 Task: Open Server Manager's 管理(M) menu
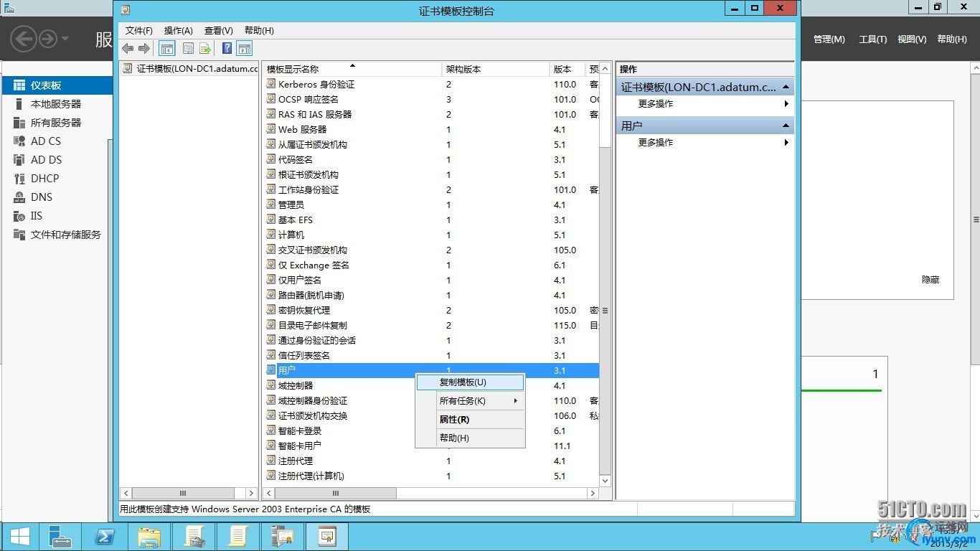pyautogui.click(x=829, y=39)
